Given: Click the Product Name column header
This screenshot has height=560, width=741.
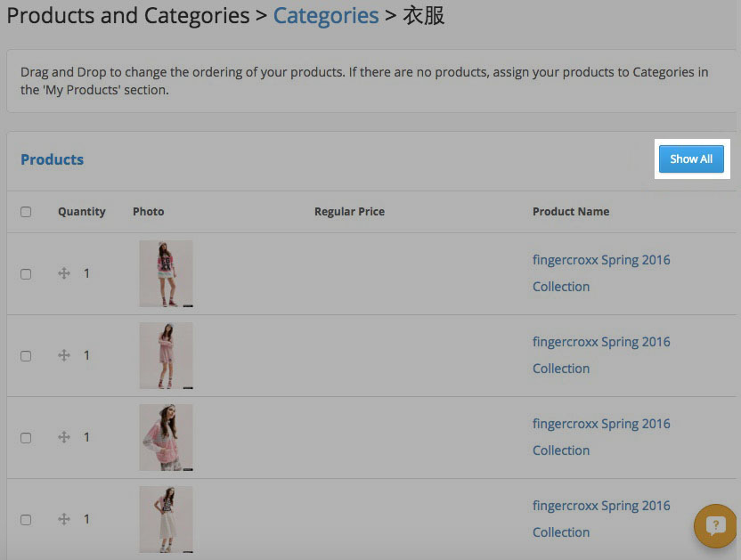Looking at the screenshot, I should (x=571, y=212).
